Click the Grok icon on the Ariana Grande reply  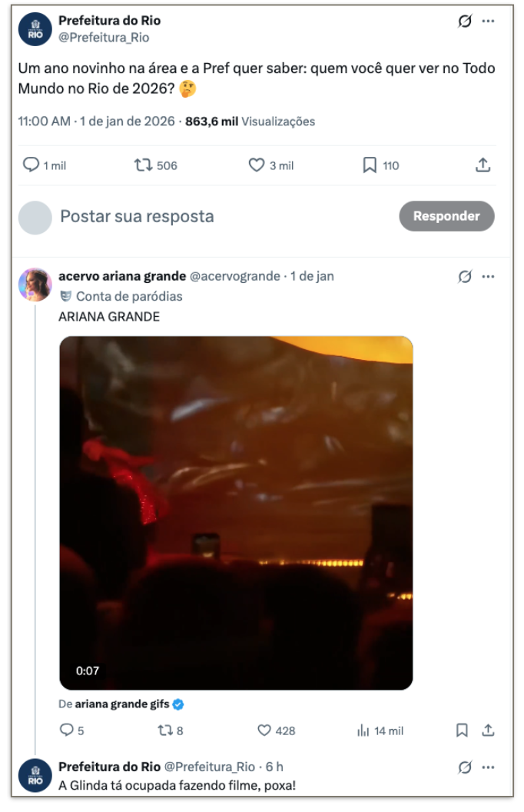point(465,277)
